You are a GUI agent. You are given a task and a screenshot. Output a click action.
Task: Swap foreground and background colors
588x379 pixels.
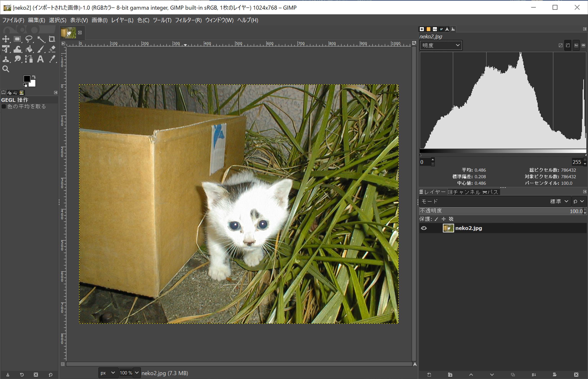coord(34,77)
